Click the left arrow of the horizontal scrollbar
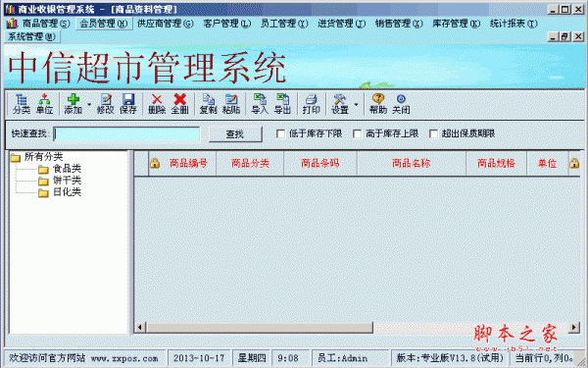The height and width of the screenshot is (368, 588). click(140, 328)
